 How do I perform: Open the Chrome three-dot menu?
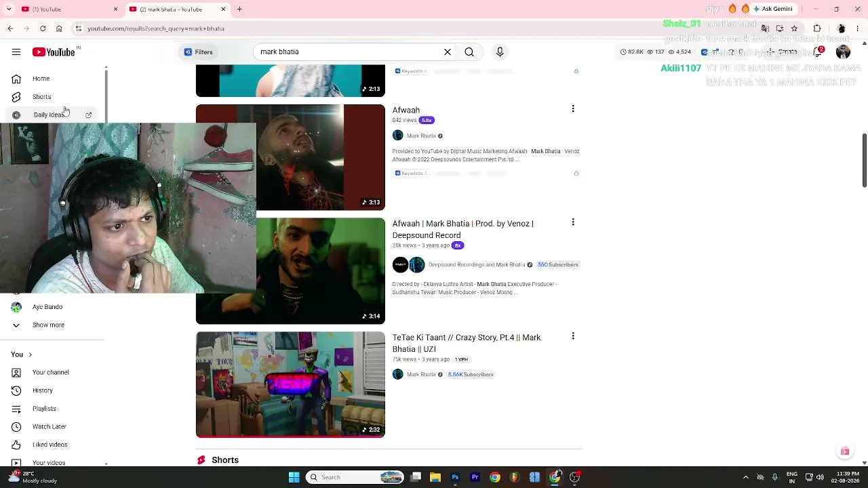tap(856, 28)
